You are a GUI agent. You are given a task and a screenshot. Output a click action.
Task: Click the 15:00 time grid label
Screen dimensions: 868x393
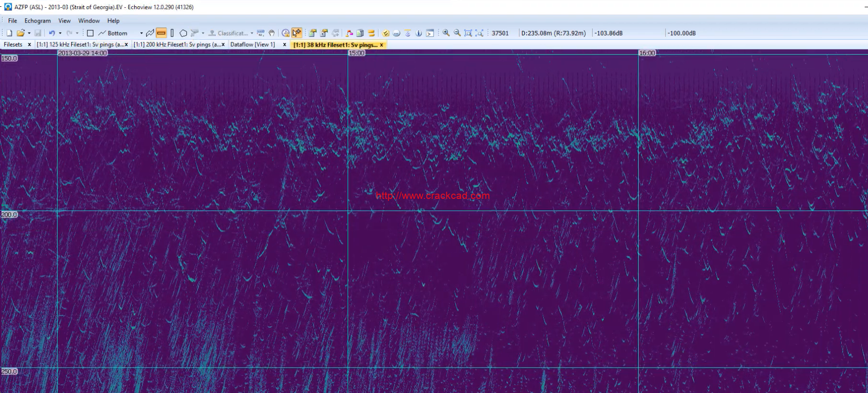357,53
